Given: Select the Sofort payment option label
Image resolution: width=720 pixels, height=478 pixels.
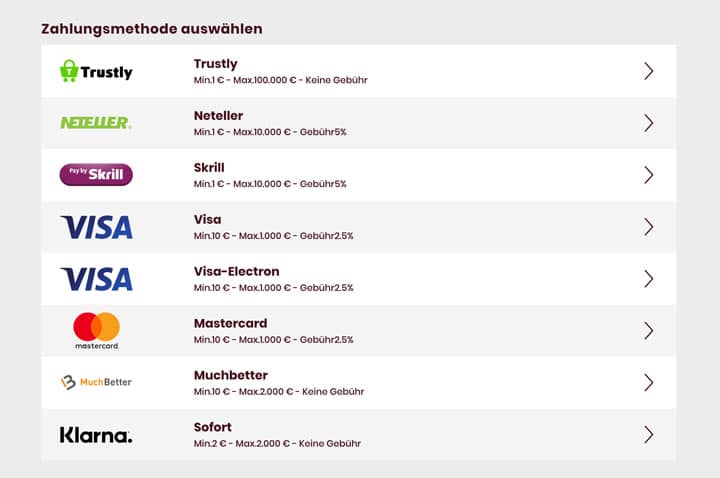Looking at the screenshot, I should click(x=213, y=427).
